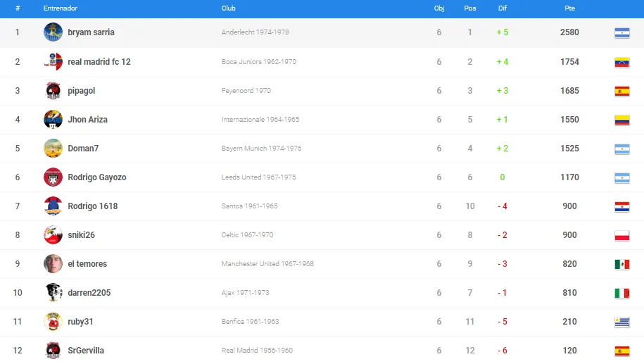
Task: Open el temores profile photo
Action: pos(53,264)
